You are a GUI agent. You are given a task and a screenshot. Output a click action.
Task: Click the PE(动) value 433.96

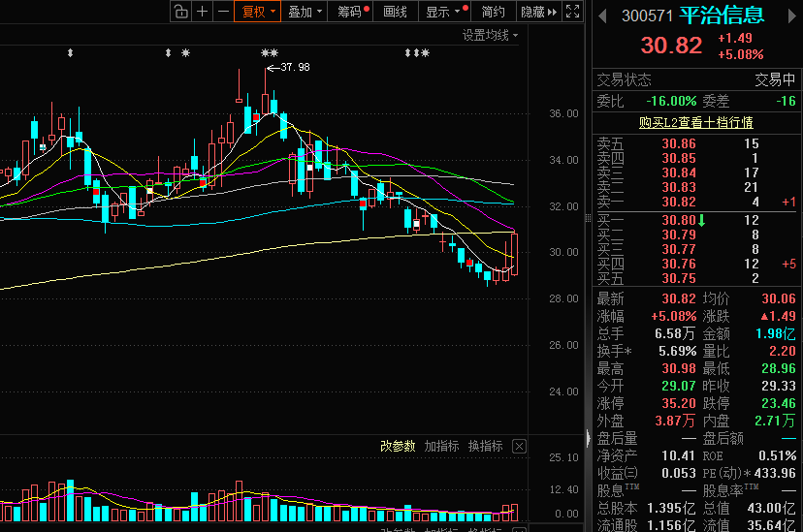775,474
